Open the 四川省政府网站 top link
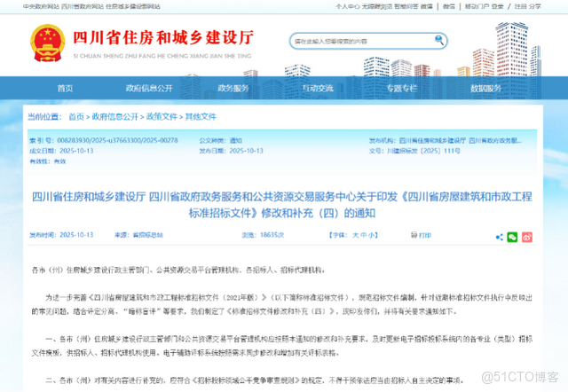 (x=83, y=6)
